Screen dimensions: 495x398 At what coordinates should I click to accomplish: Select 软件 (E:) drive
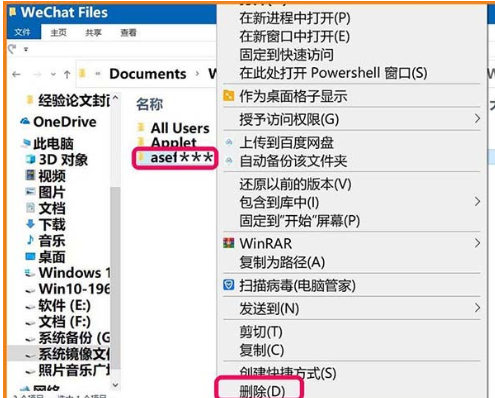click(x=64, y=306)
